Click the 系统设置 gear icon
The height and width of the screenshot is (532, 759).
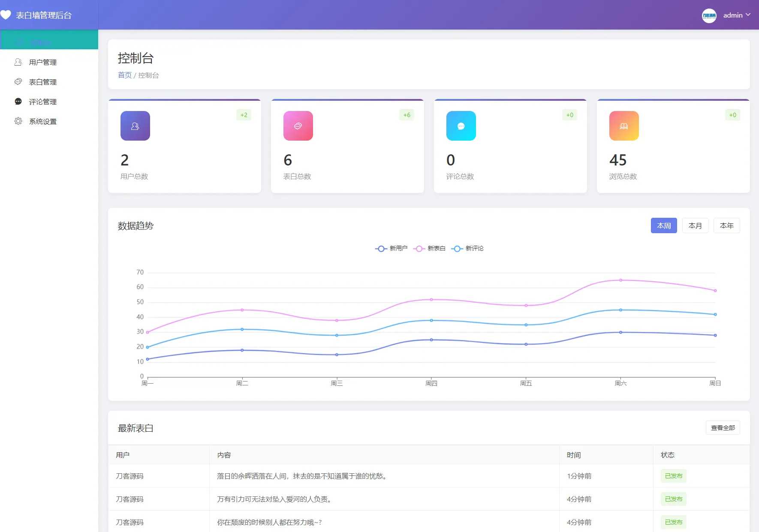(x=18, y=121)
